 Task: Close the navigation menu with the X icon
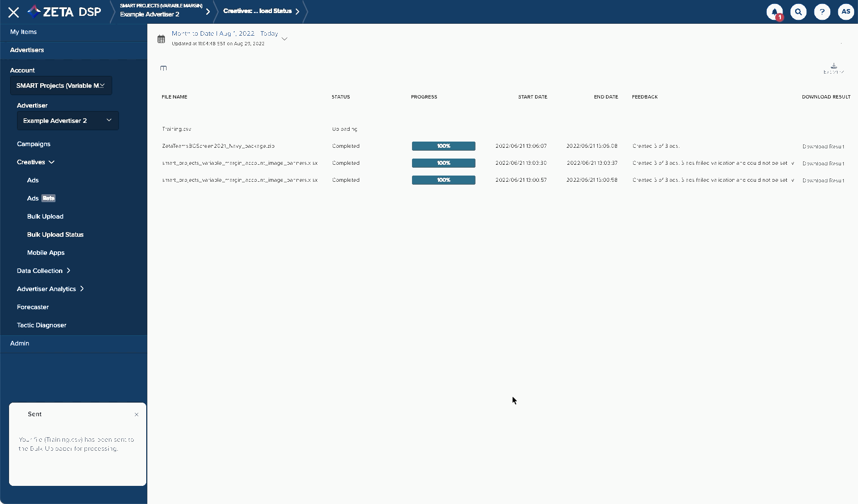pos(14,12)
